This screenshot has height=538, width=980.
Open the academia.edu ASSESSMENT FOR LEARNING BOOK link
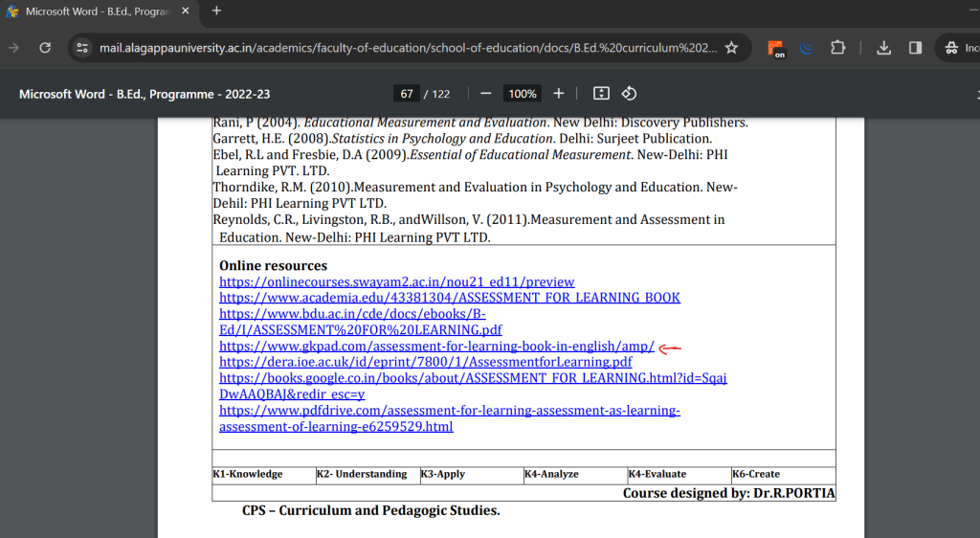pyautogui.click(x=450, y=298)
